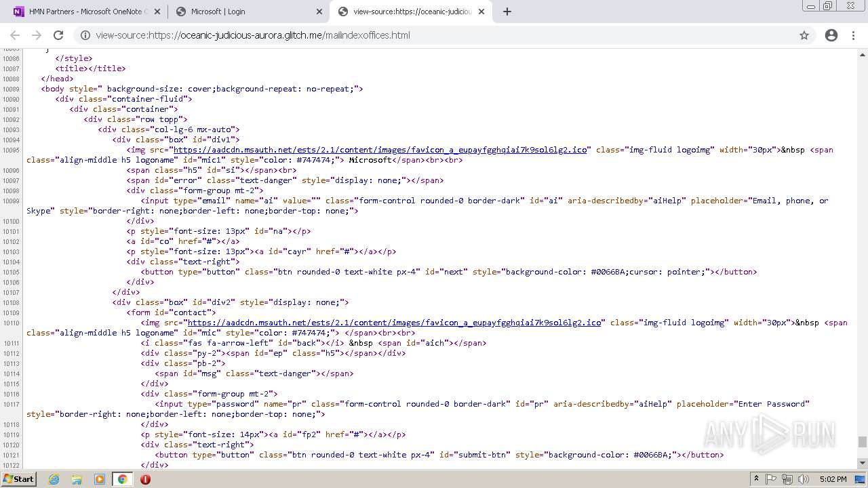Click the div class "row topp" line
Image resolution: width=868 pixels, height=488 pixels.
136,119
